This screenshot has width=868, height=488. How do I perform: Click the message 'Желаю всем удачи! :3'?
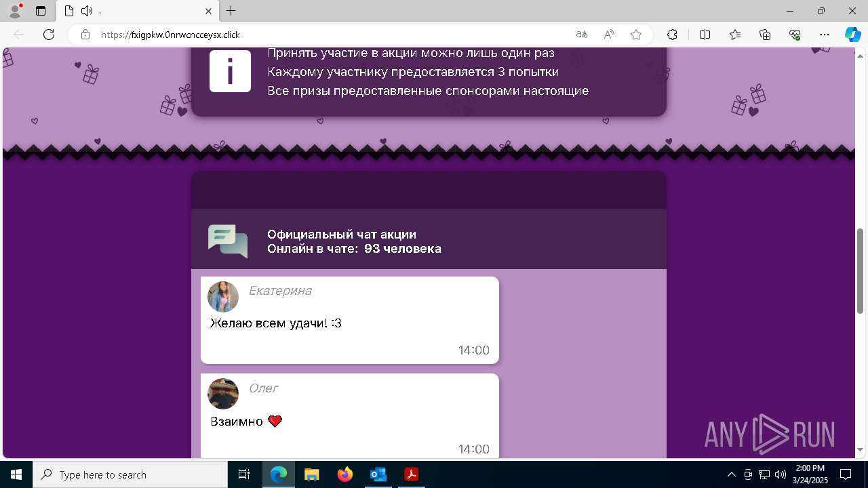pyautogui.click(x=276, y=323)
